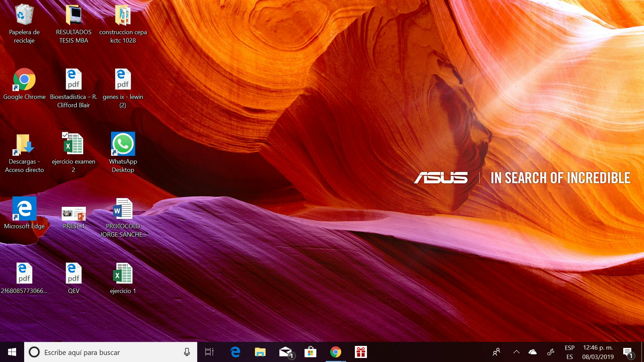Select the construccion cepa kctc 1028 folder
Image resolution: width=644 pixels, height=362 pixels.
(x=123, y=23)
